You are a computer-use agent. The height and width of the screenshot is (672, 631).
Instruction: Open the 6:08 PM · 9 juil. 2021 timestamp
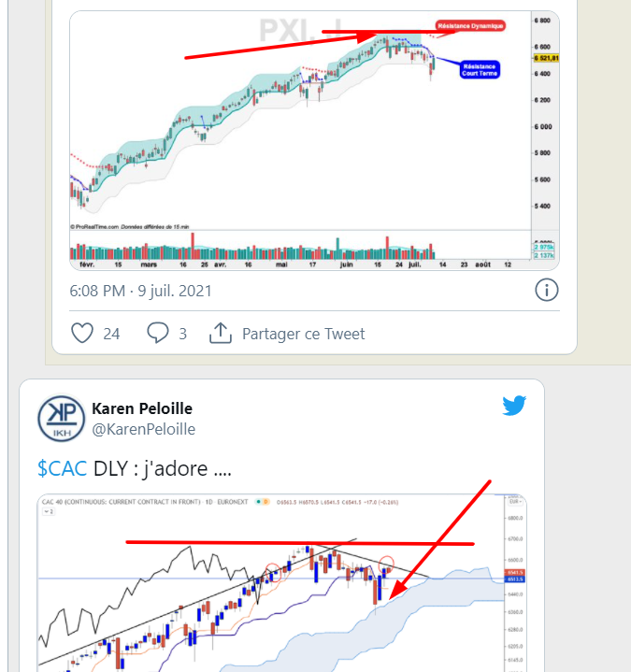click(140, 291)
